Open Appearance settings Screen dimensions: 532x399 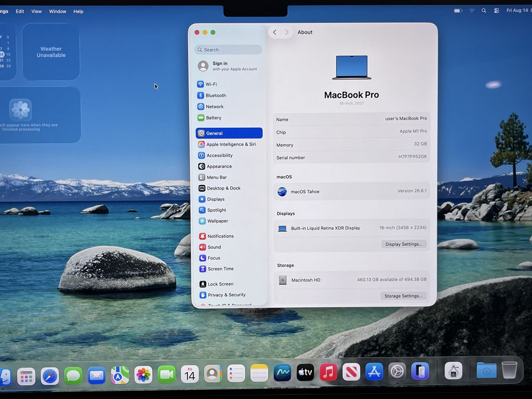(229, 166)
